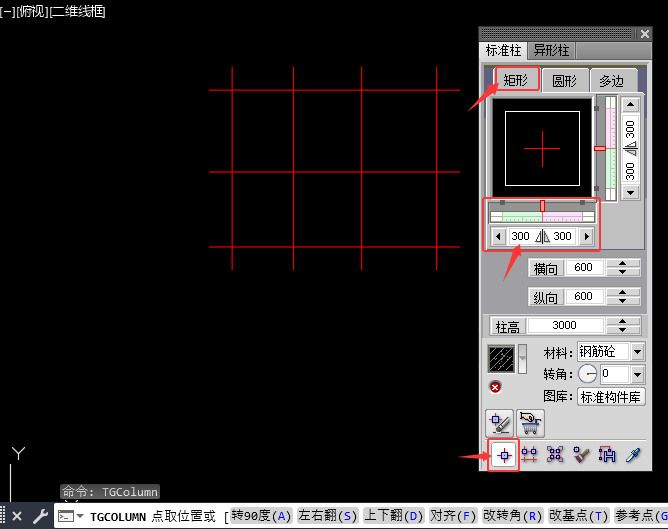The height and width of the screenshot is (529, 668).
Task: Click the 上下翻(D) command option
Action: pyautogui.click(x=394, y=516)
